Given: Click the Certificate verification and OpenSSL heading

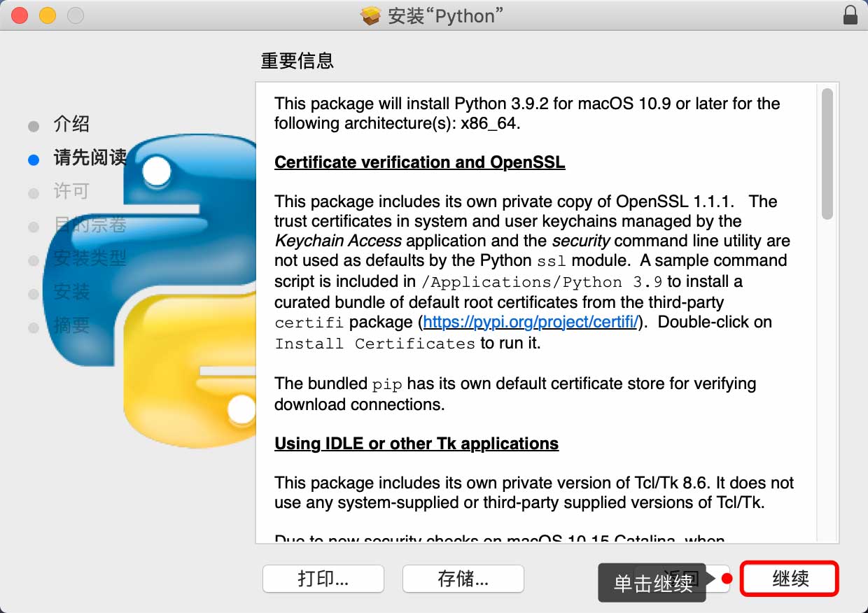Looking at the screenshot, I should point(419,162).
